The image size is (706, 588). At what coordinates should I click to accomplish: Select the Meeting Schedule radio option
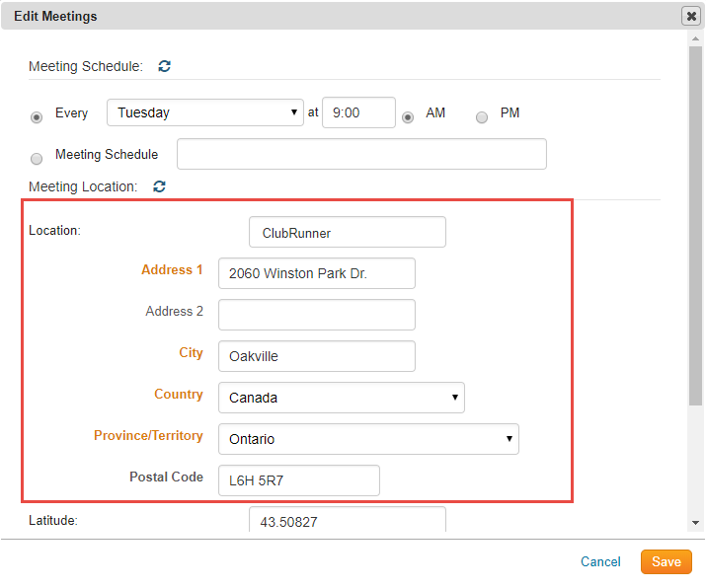pos(38,158)
